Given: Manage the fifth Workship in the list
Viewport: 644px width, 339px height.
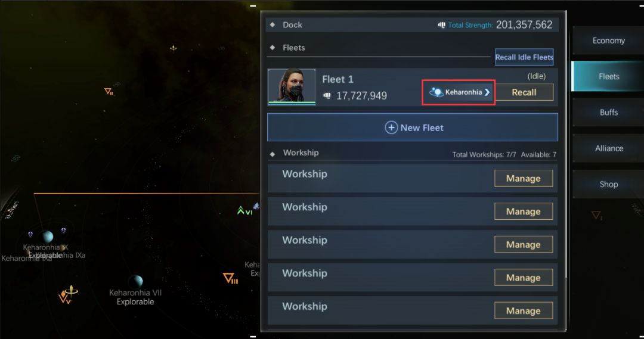Looking at the screenshot, I should coord(524,310).
